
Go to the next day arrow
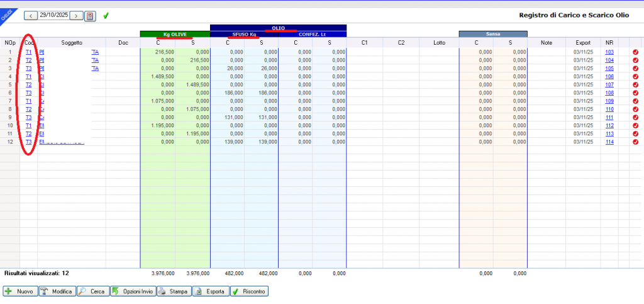76,16
